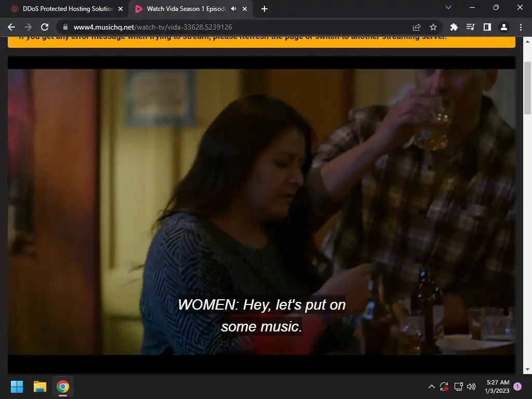Restore down the Chrome window
The height and width of the screenshot is (399, 532).
tap(496, 7)
